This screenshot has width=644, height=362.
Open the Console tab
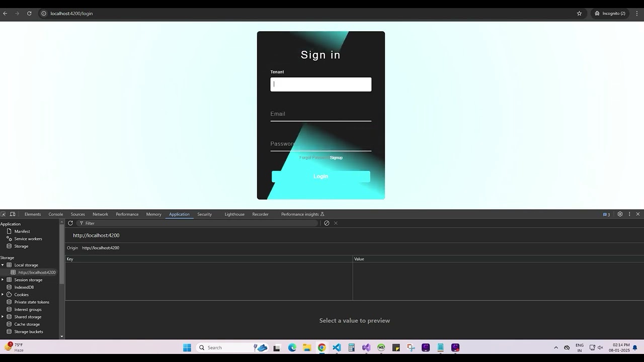pos(56,214)
